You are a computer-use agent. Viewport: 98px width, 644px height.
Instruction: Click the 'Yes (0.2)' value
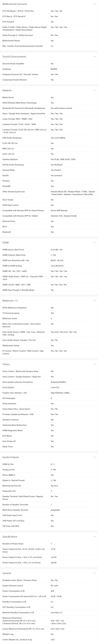[x=54, y=486]
